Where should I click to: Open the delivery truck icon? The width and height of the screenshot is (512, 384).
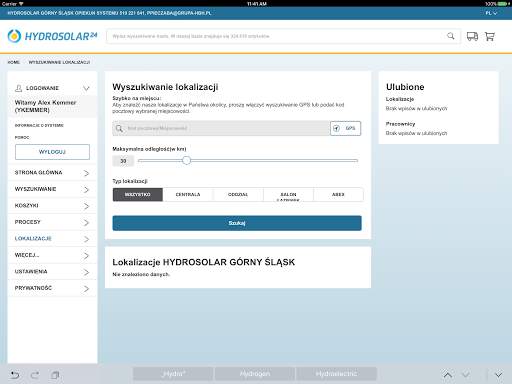coord(472,36)
